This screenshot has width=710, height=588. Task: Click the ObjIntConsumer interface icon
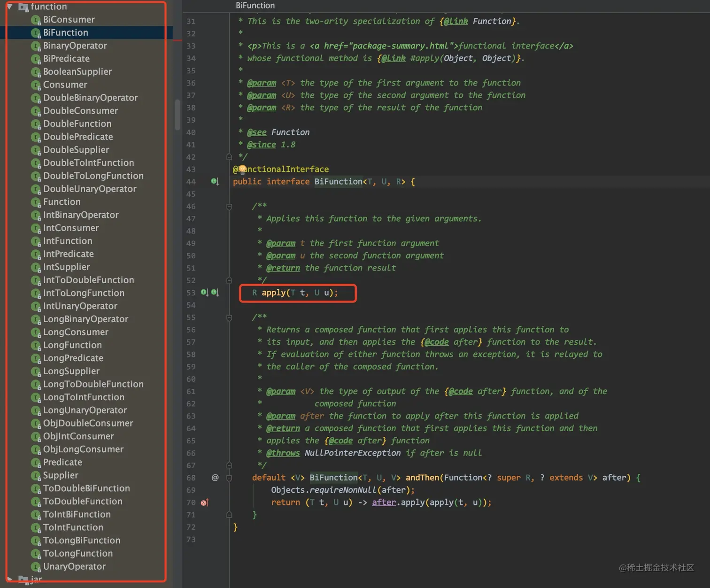click(36, 437)
